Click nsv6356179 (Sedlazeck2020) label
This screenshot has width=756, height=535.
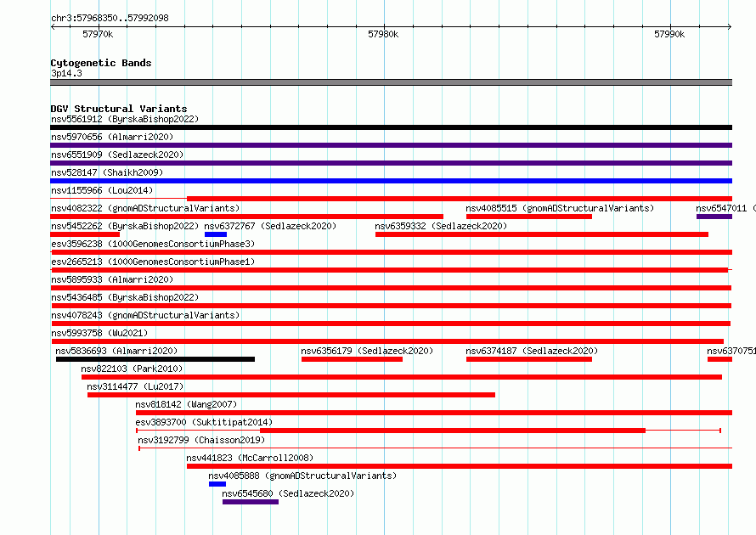[367, 351]
